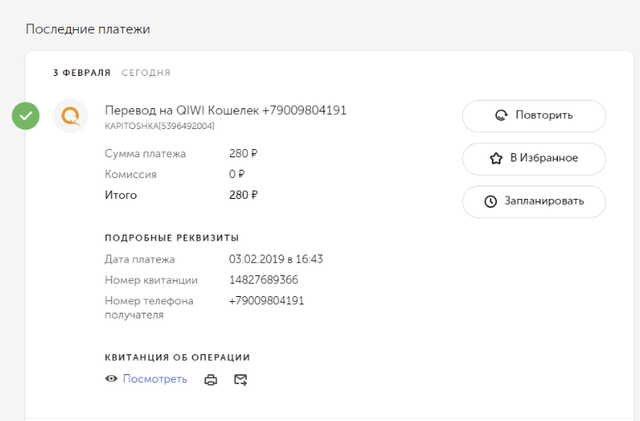Click payment date 03.02.2019 в 16:43

point(276,259)
